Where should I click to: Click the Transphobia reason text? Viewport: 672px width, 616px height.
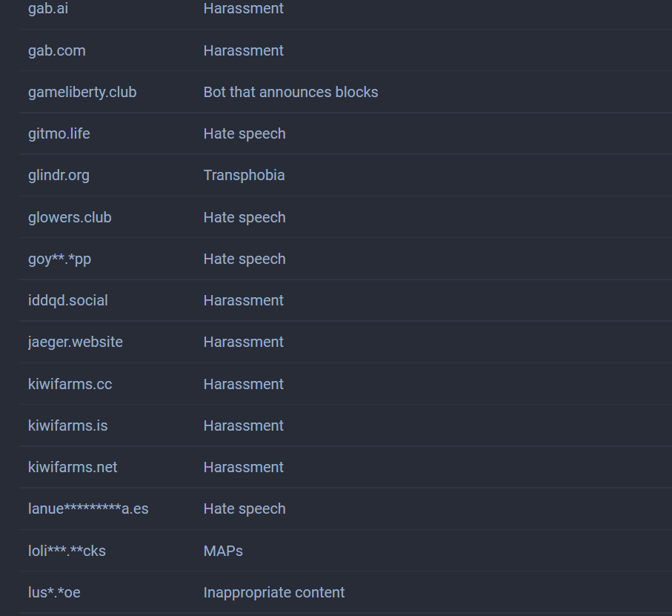pos(244,176)
